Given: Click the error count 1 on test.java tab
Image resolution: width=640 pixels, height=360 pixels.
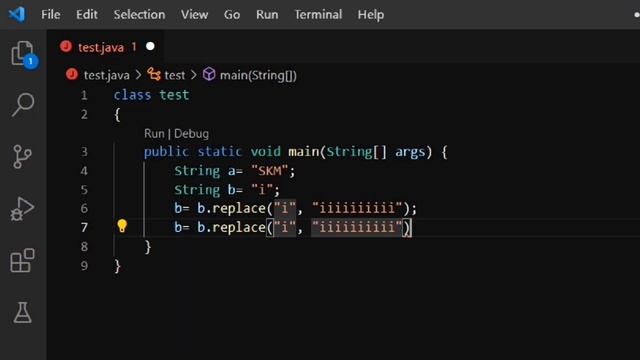Looking at the screenshot, I should 133,47.
